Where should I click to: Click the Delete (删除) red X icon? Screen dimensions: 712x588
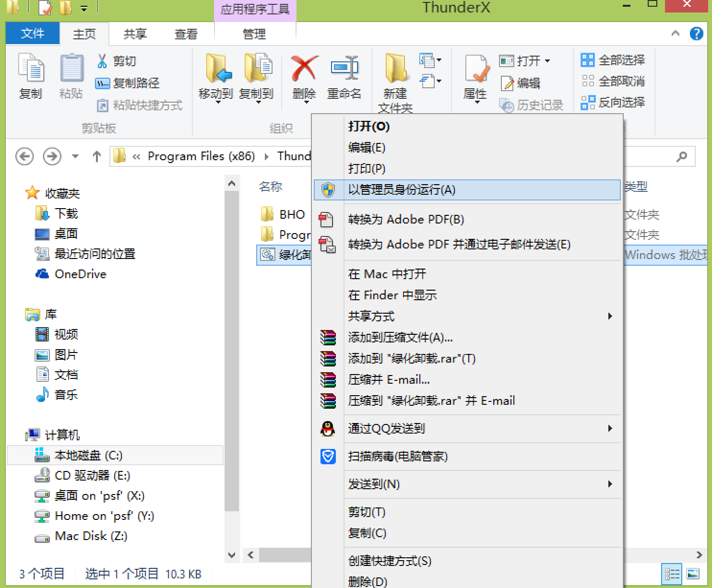coord(304,68)
